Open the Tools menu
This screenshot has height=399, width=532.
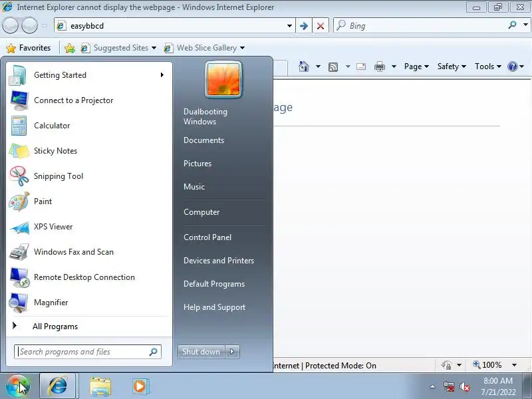click(x=488, y=66)
